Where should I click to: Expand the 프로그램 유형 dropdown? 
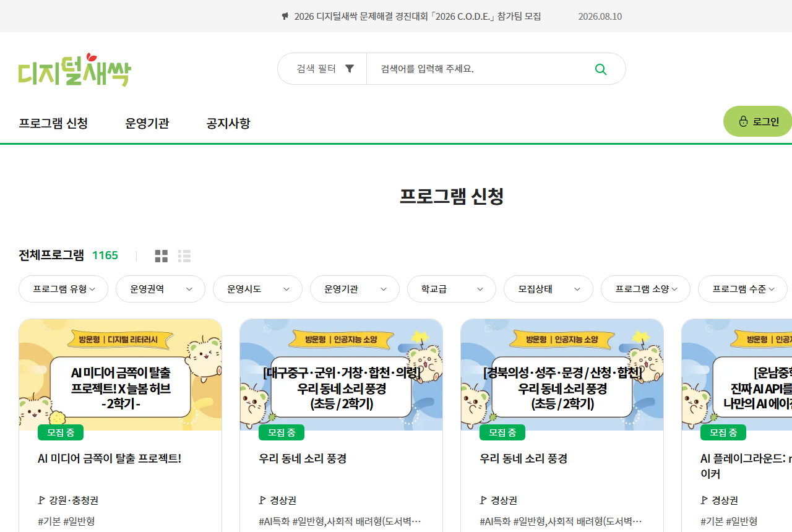coord(63,289)
